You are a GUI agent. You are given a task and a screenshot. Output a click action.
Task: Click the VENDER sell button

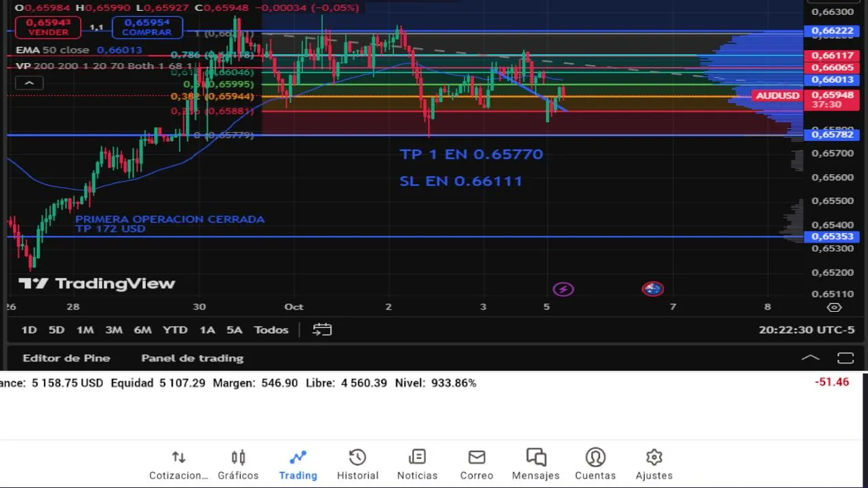48,27
